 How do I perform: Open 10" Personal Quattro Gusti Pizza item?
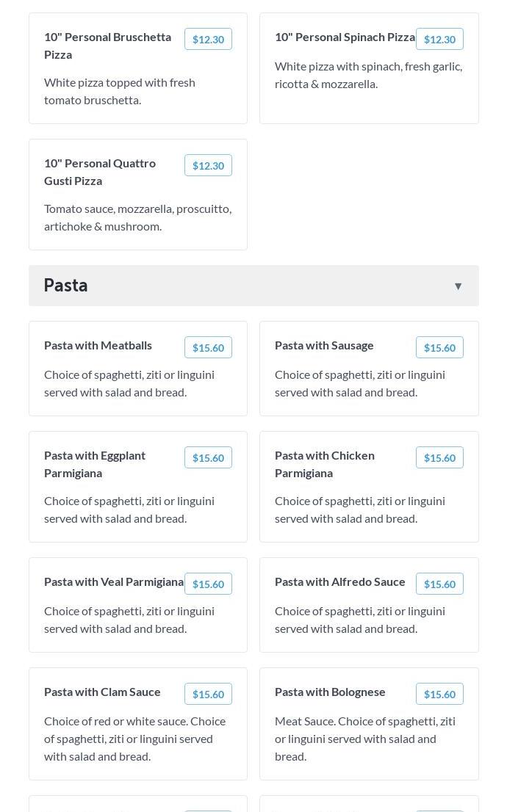pos(100,172)
